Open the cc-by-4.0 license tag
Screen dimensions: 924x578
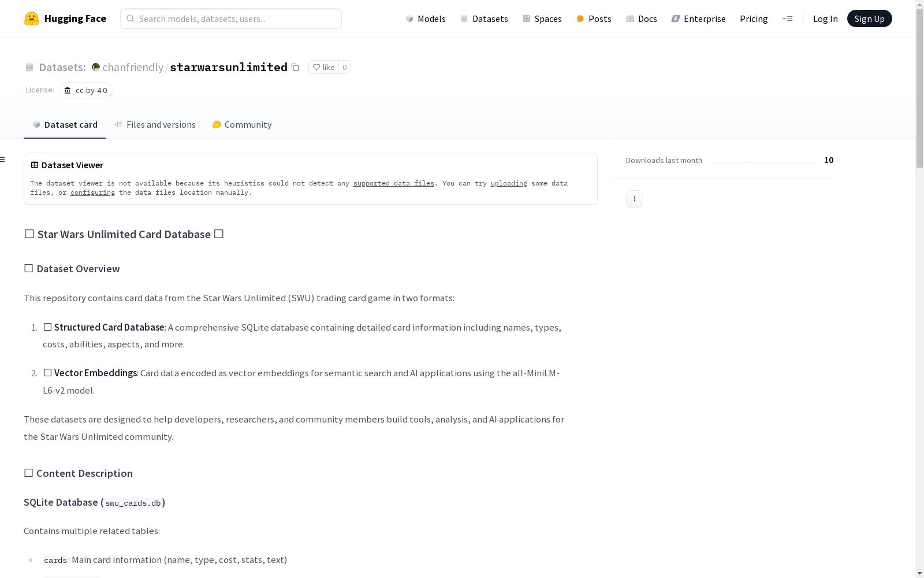click(x=86, y=90)
